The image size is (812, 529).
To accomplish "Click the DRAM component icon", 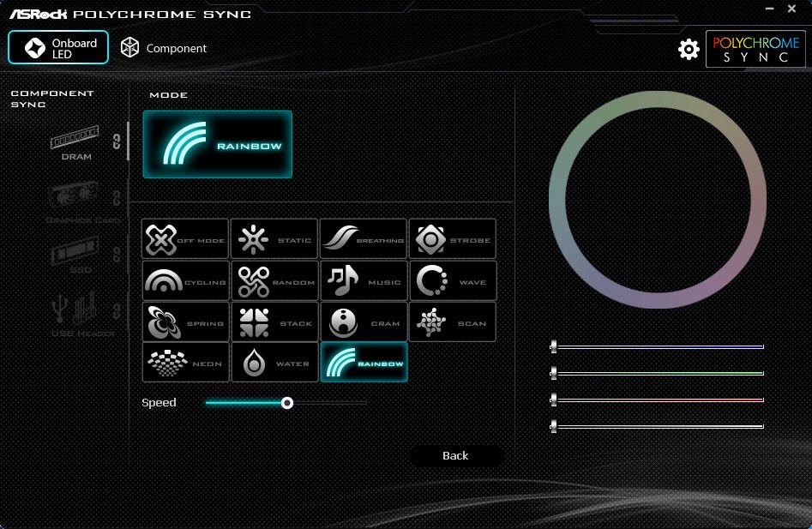I will pos(75,136).
